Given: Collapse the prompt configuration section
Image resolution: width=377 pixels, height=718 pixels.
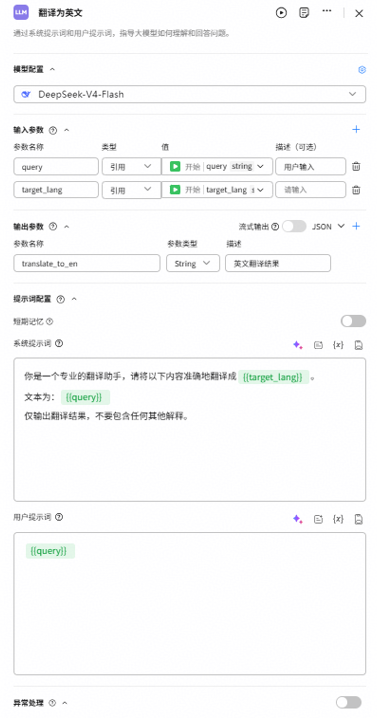Looking at the screenshot, I should click(x=74, y=299).
